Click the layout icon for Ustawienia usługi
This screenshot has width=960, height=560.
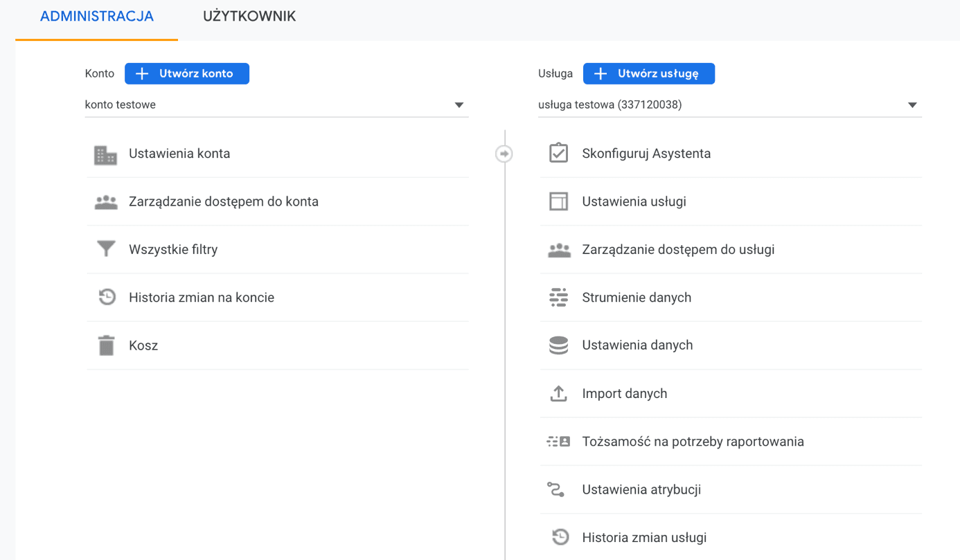pyautogui.click(x=558, y=201)
